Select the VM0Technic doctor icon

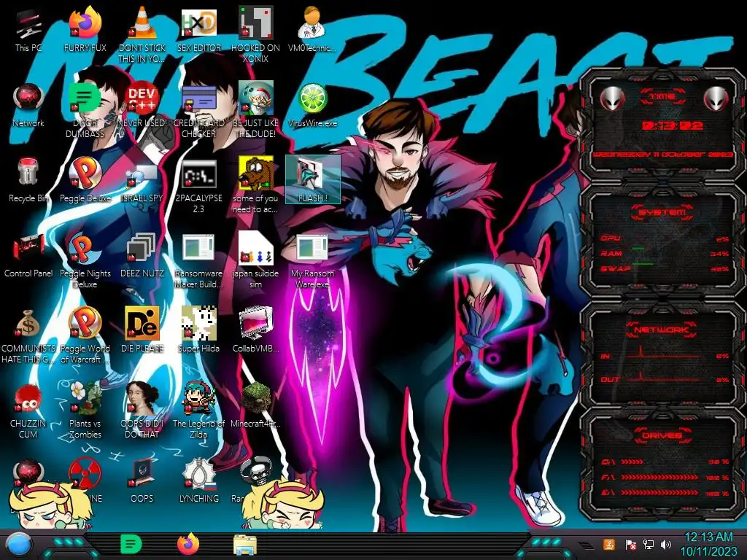312,31
